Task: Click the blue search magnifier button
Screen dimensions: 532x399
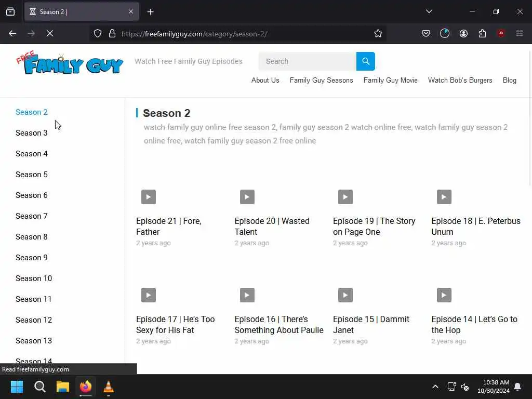Action: tap(365, 61)
